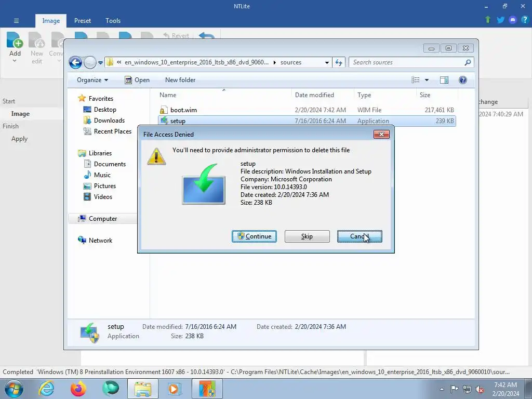Select the setup application file row
Viewport: 532px width, 399px height.
click(307, 121)
